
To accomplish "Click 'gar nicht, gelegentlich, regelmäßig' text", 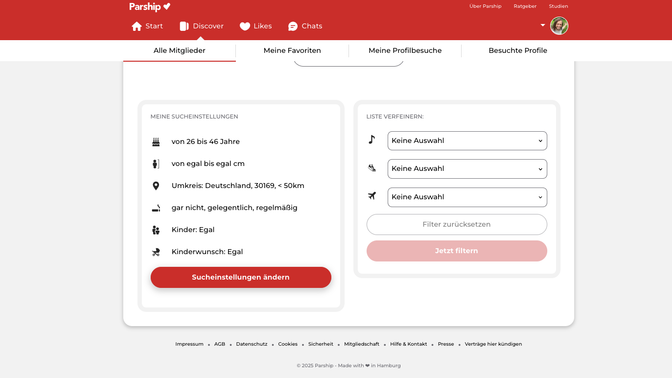I will pyautogui.click(x=234, y=208).
